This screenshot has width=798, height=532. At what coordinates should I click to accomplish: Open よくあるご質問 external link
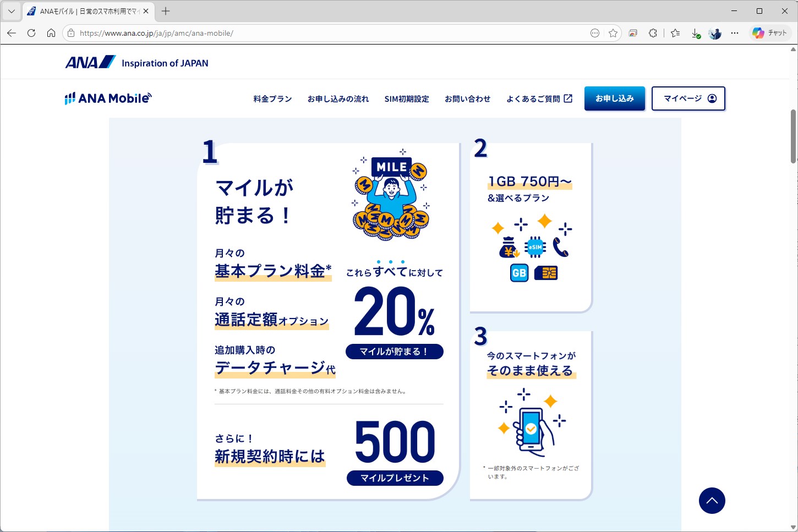539,98
